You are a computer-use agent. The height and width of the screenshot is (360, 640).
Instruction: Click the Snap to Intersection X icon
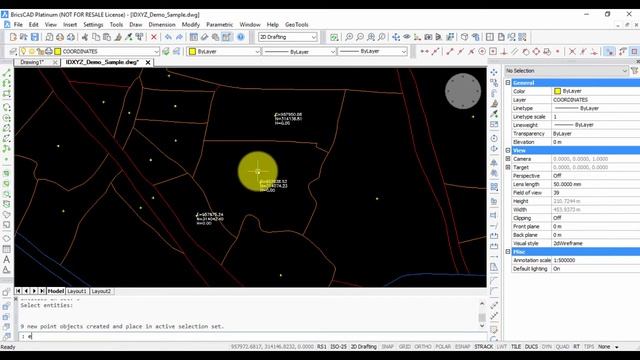coord(572,51)
